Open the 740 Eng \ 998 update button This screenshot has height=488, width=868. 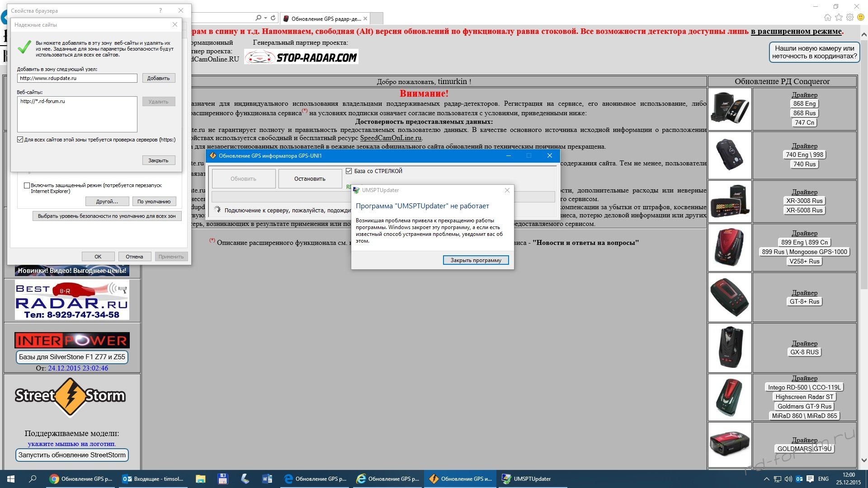point(804,155)
